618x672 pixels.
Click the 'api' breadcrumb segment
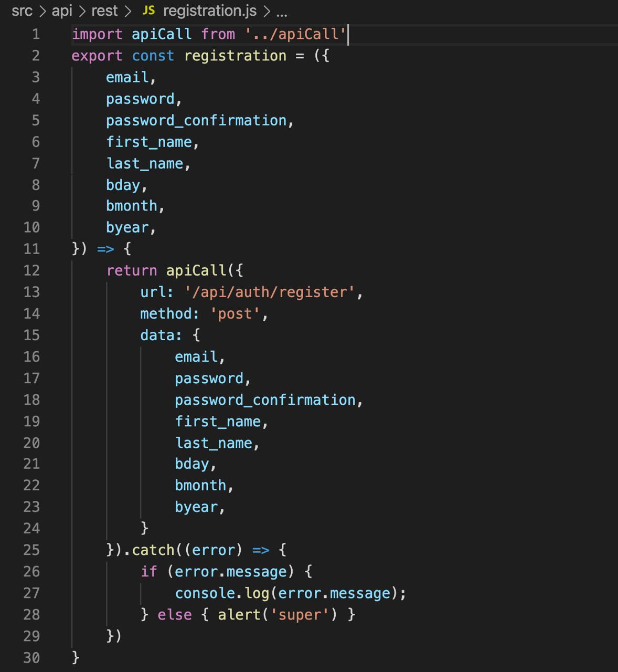[x=61, y=11]
